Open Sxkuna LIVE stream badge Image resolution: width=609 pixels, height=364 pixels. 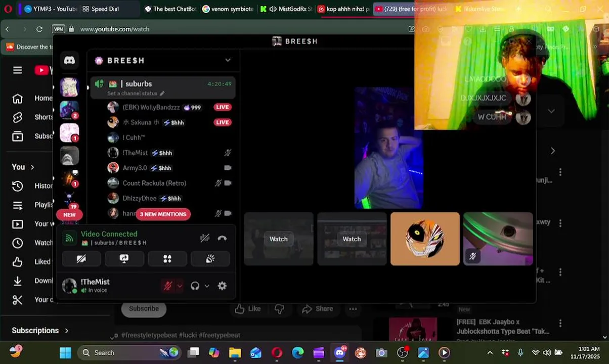tap(222, 122)
